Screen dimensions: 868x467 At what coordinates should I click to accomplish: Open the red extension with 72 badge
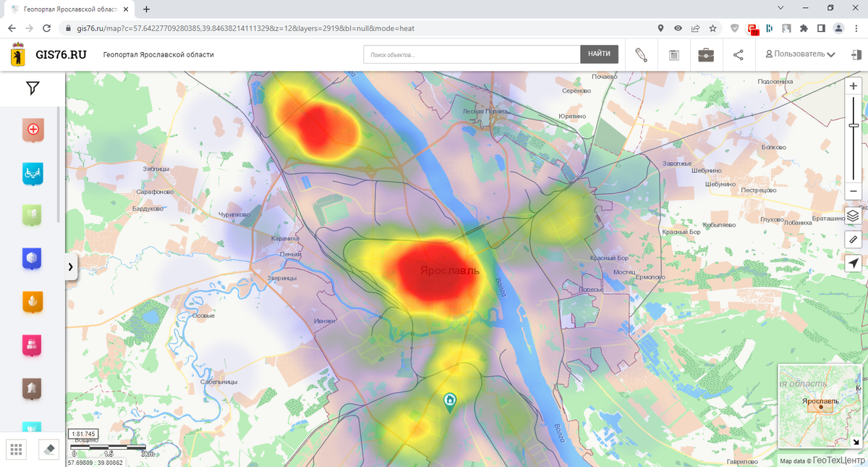[753, 29]
